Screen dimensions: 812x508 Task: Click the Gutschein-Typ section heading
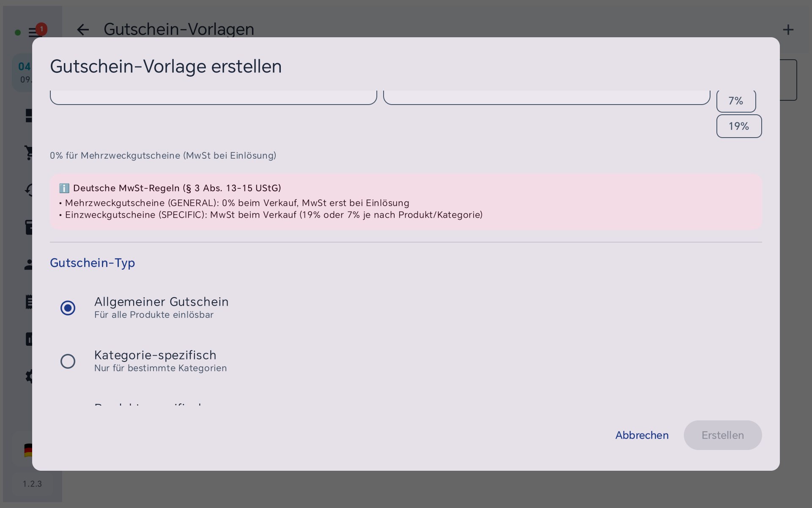[x=92, y=263]
